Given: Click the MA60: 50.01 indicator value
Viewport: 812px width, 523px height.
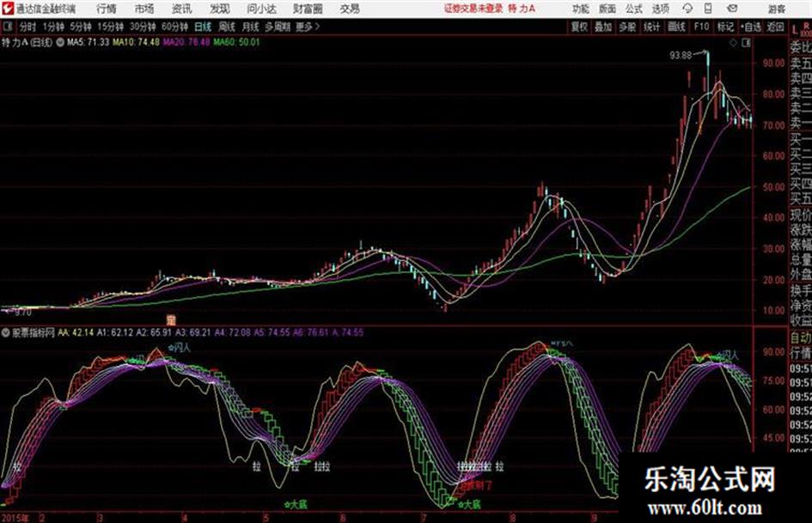Looking at the screenshot, I should point(236,42).
